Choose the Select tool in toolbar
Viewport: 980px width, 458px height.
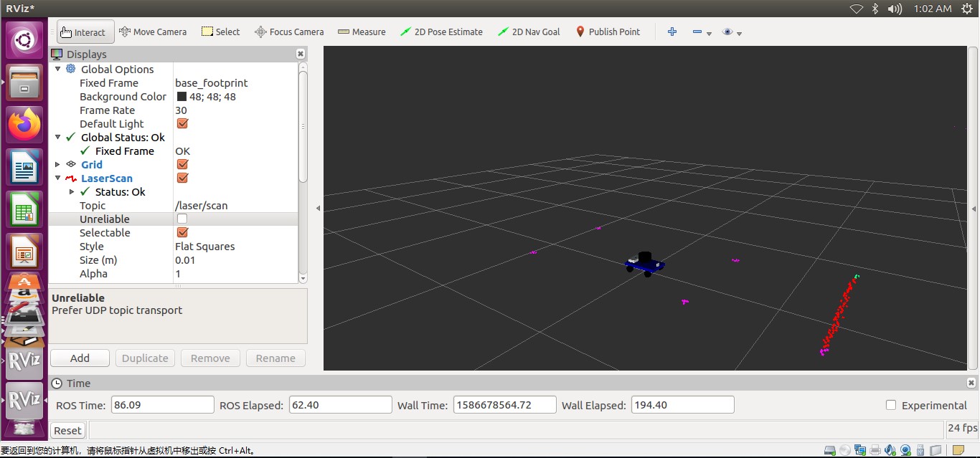[x=220, y=32]
